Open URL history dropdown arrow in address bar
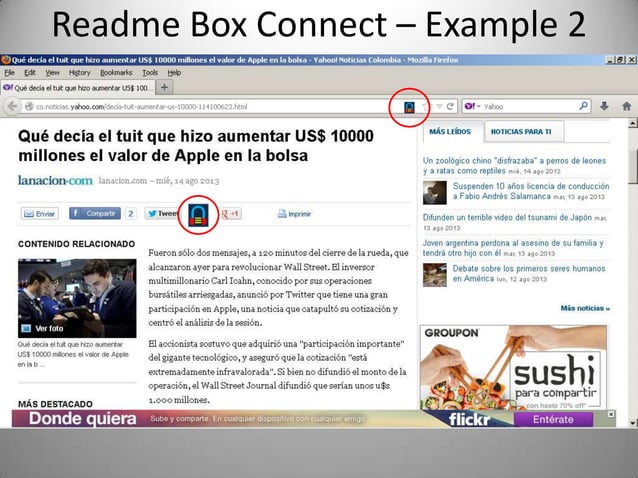The width and height of the screenshot is (638, 478). pyautogui.click(x=439, y=107)
